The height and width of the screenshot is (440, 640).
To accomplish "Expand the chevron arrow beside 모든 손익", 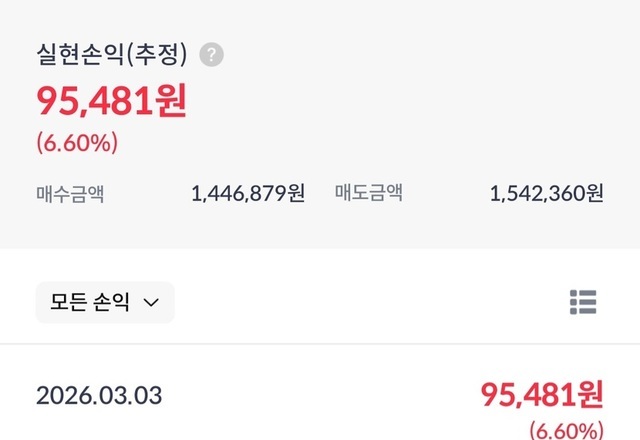I will tap(151, 303).
